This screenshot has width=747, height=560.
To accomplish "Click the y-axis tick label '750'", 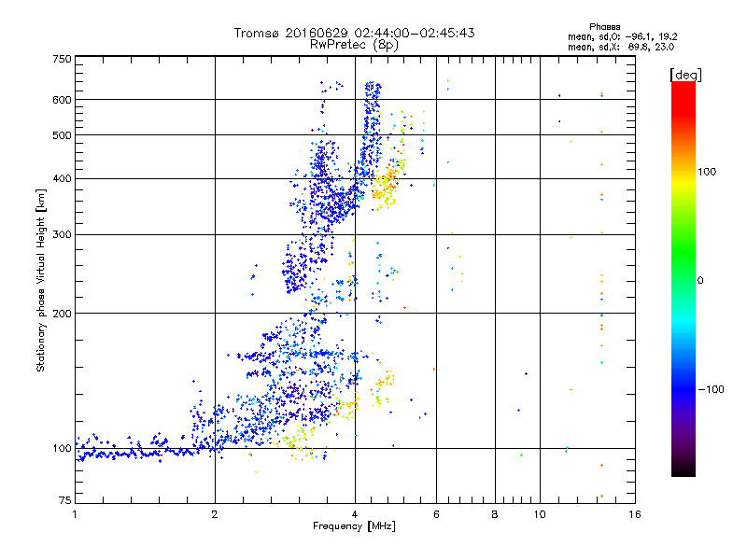I will coord(62,59).
